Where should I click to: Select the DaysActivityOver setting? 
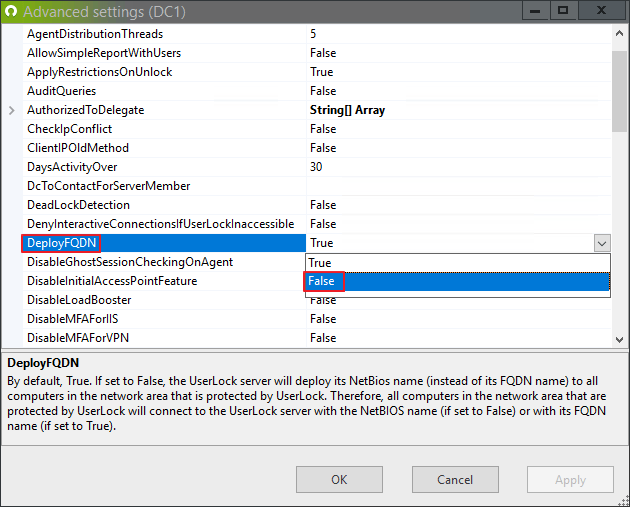[72, 167]
